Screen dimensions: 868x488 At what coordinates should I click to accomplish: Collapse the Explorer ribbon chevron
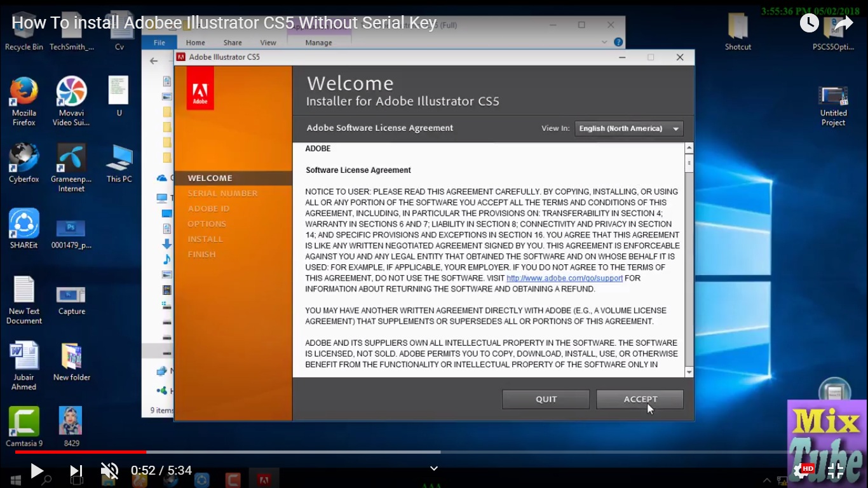(605, 42)
